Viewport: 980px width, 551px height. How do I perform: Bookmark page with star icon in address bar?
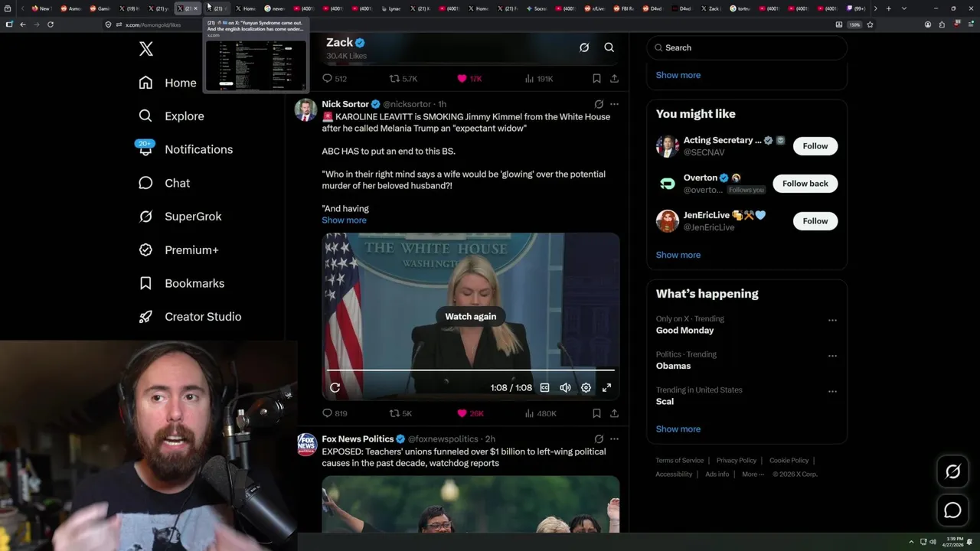[x=870, y=24]
